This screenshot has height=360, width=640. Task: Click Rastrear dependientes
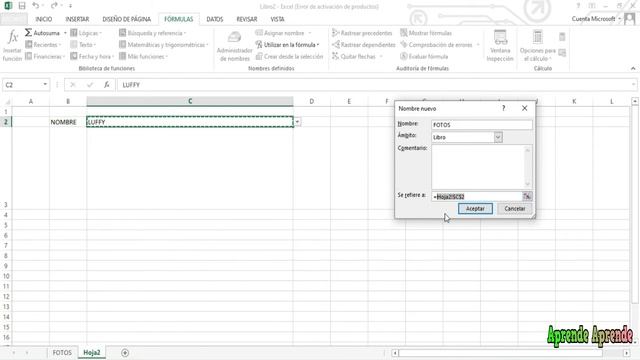[364, 44]
